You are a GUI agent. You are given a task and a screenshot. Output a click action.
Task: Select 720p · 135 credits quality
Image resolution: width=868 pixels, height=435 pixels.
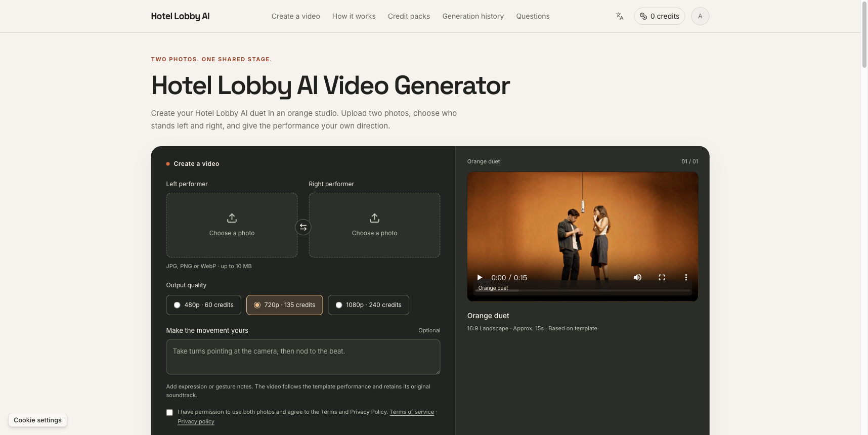(284, 305)
